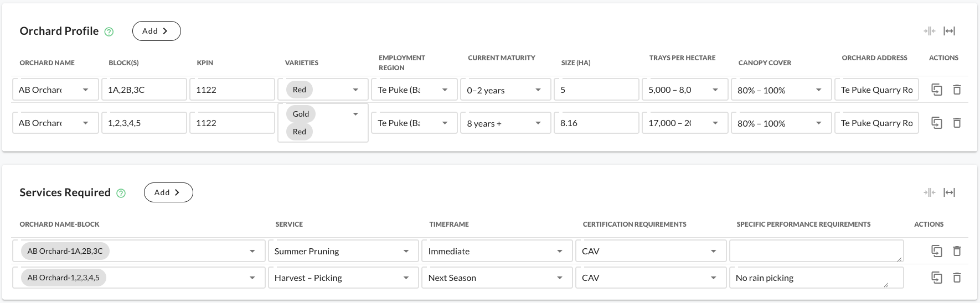Expand Orchard Profile table columns to full width
Screen dimensions: 980x303
pos(950,31)
